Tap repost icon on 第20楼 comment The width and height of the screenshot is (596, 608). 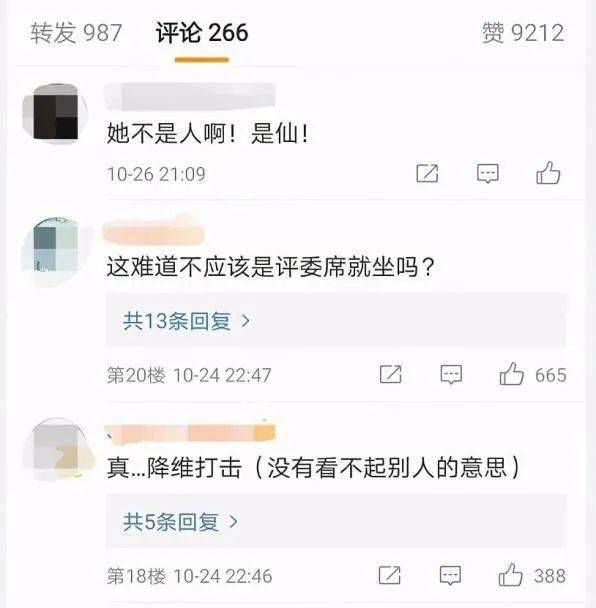pos(390,374)
